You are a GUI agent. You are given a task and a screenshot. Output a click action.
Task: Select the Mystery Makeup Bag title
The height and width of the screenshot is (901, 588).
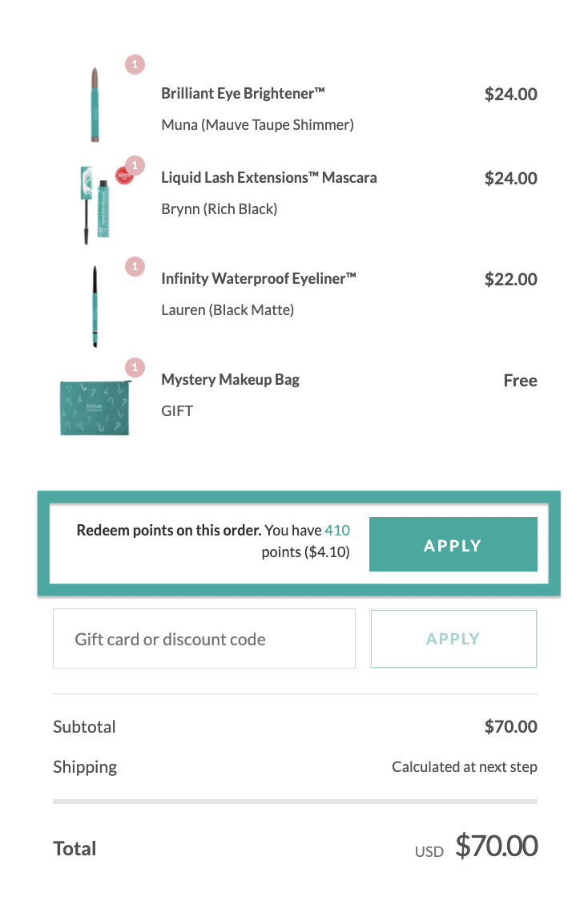pyautogui.click(x=230, y=380)
